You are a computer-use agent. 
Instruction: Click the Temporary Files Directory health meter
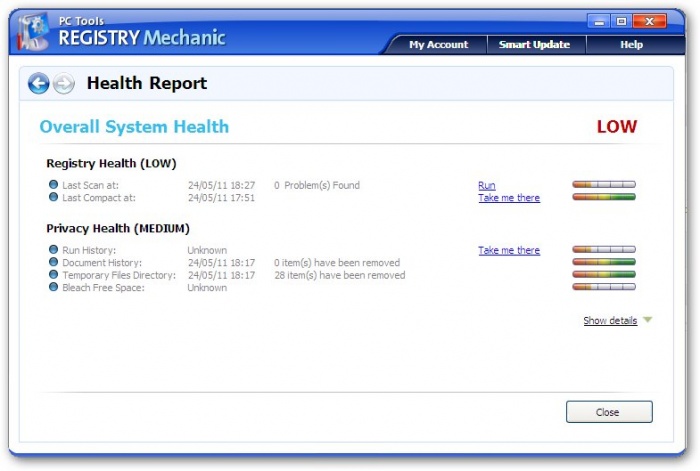[604, 275]
